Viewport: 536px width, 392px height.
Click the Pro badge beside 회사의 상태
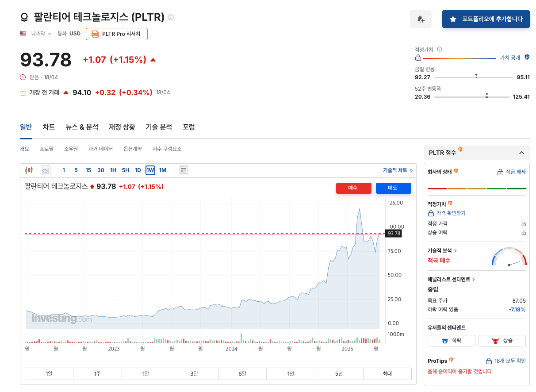pyautogui.click(x=456, y=171)
